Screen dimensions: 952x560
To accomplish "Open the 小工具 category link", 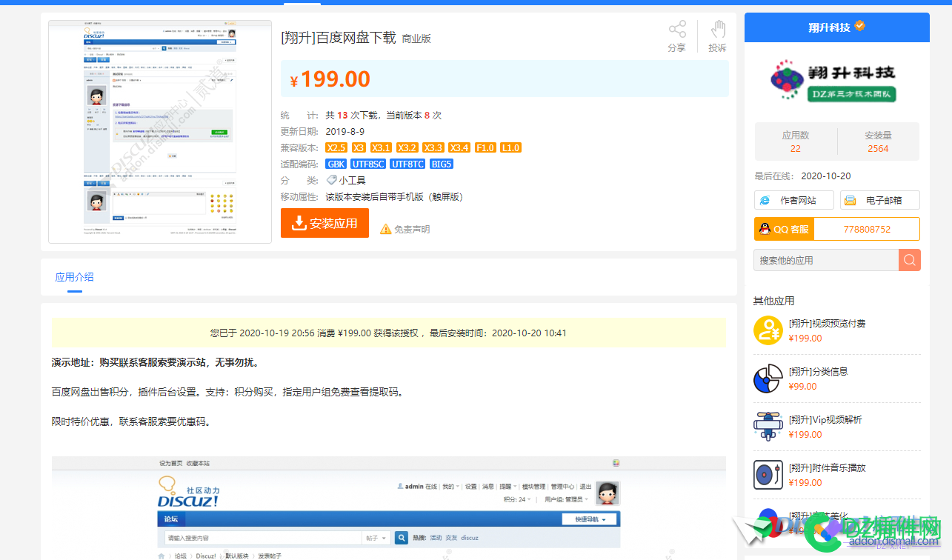I will (x=352, y=180).
